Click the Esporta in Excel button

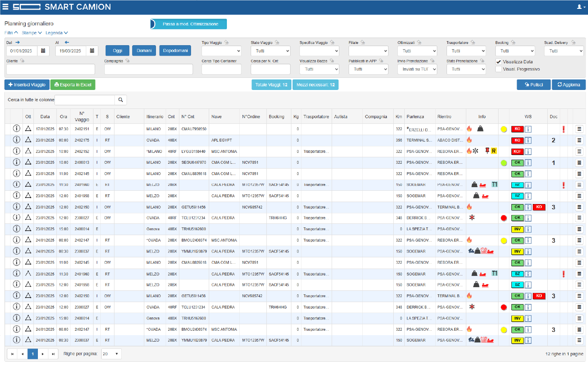pos(73,85)
